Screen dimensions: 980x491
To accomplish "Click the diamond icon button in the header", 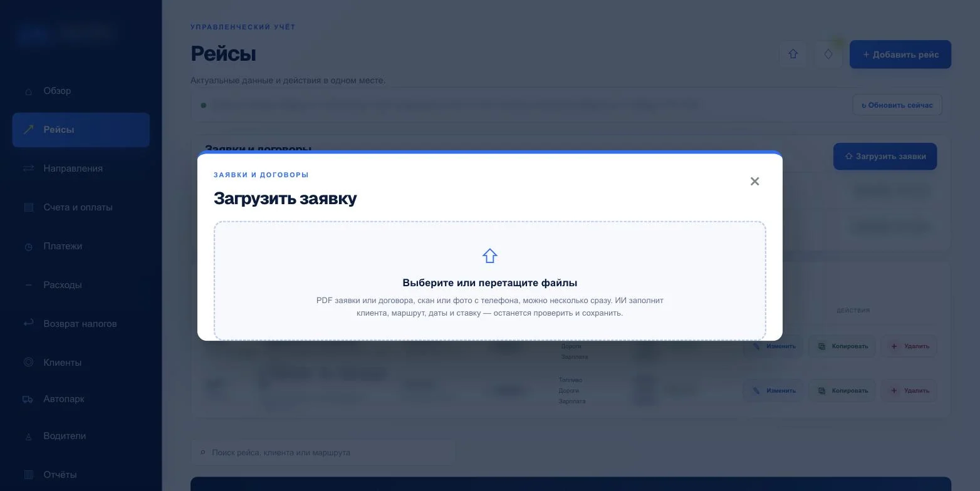I will coord(828,54).
